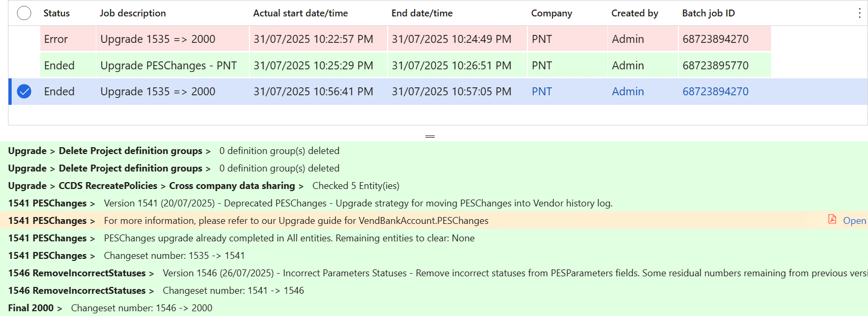Click the PDF icon beside Open
Screen dimensions: 868x316
[832, 220]
